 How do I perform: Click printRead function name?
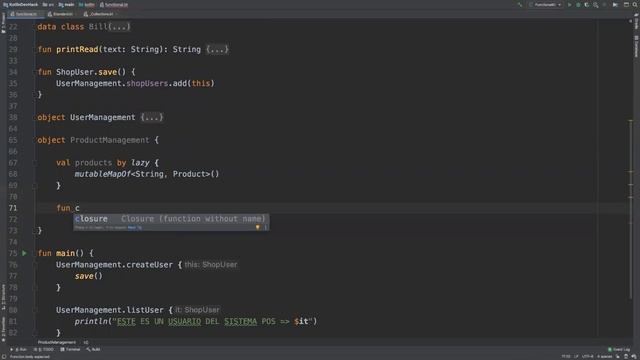[77, 49]
